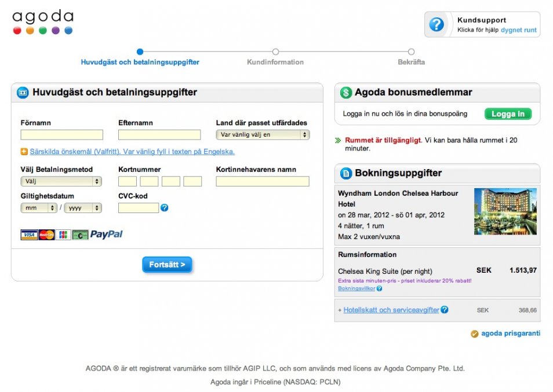Open Särskilda önskemål (Valfritt) link

point(132,152)
